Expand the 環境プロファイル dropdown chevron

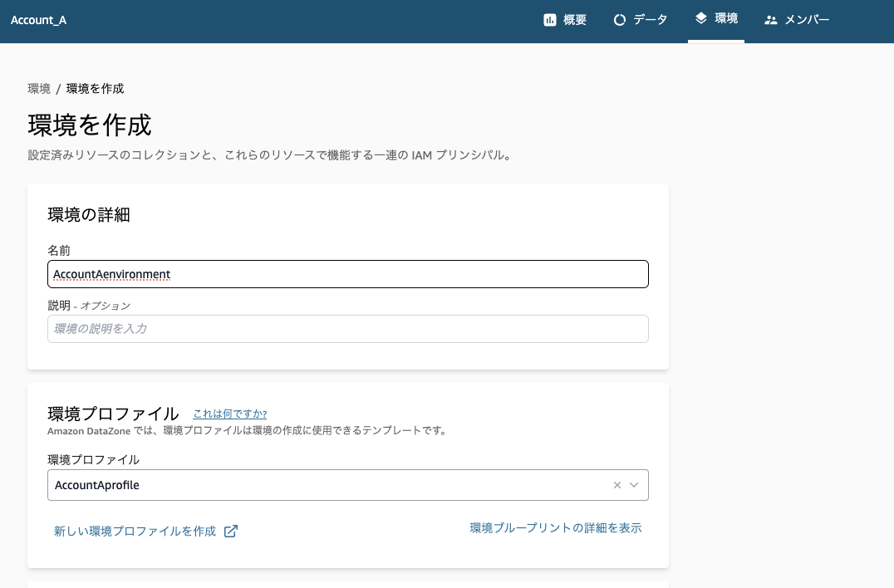coord(633,485)
